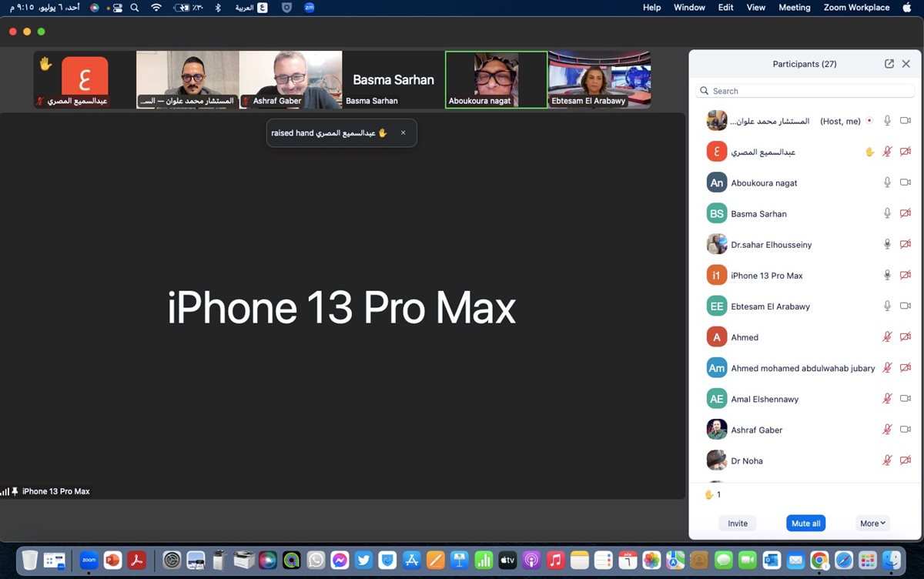Lower عبدالسميع المصري's raised hand icon

pyautogui.click(x=869, y=152)
